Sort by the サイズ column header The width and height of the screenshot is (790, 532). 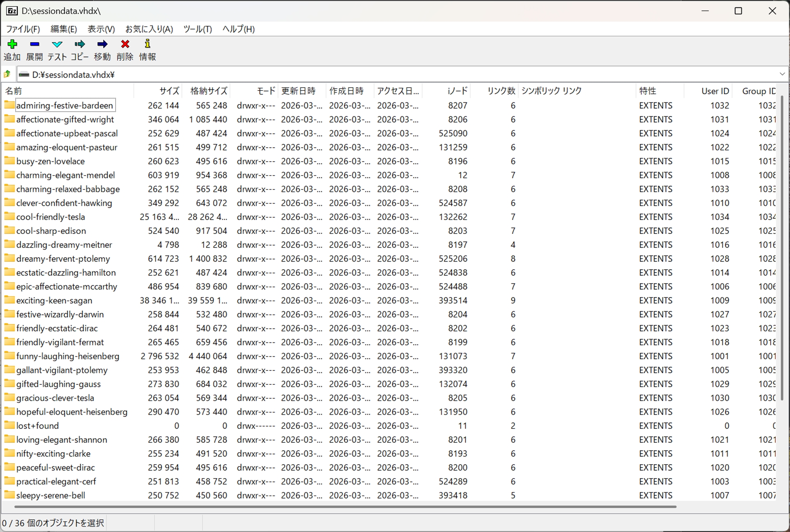pos(169,91)
